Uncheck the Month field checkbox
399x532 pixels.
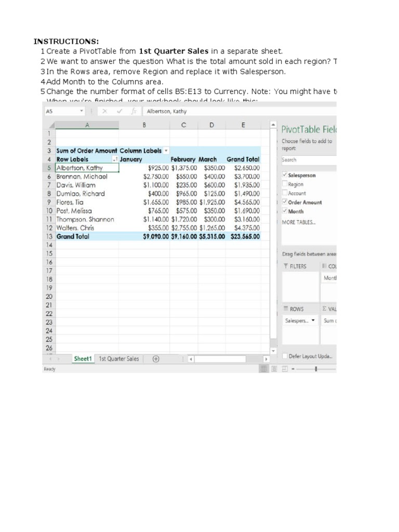pos(285,211)
